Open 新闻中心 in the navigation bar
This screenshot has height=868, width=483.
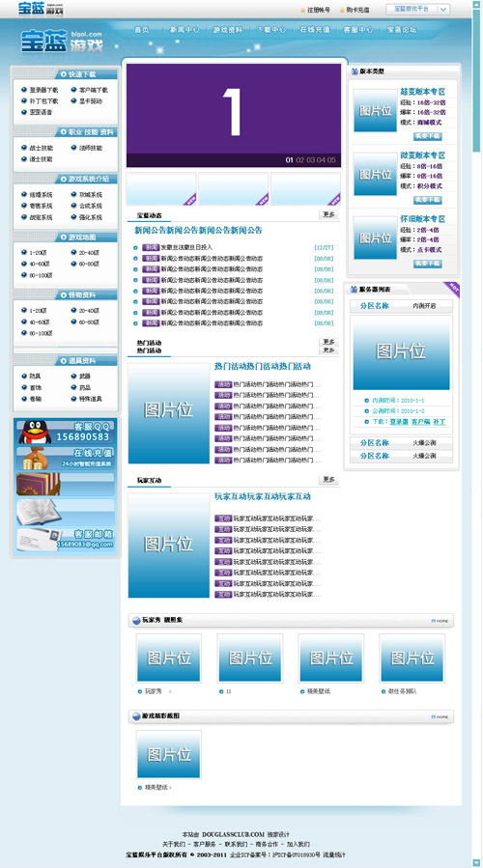coord(185,30)
